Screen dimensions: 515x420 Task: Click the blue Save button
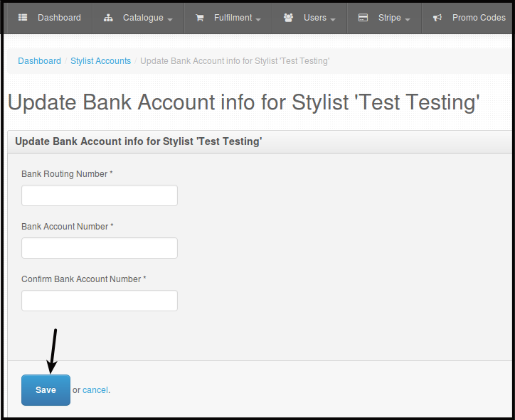point(46,390)
